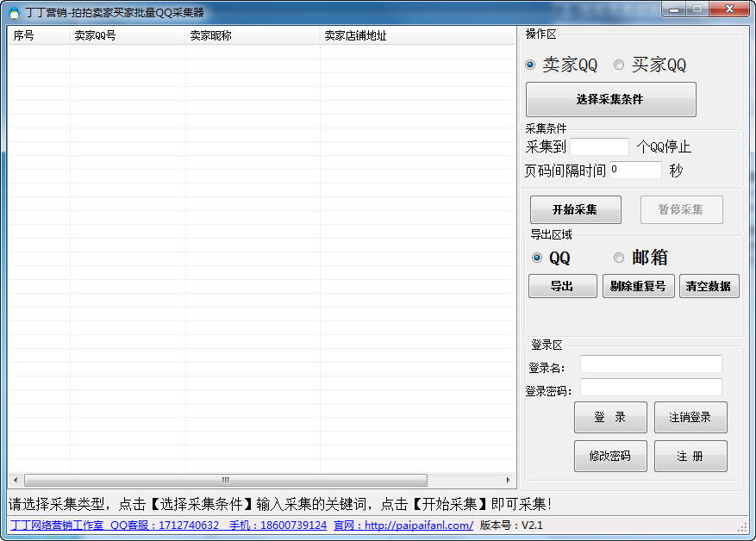Focus the 采集到 QQ count field

599,146
